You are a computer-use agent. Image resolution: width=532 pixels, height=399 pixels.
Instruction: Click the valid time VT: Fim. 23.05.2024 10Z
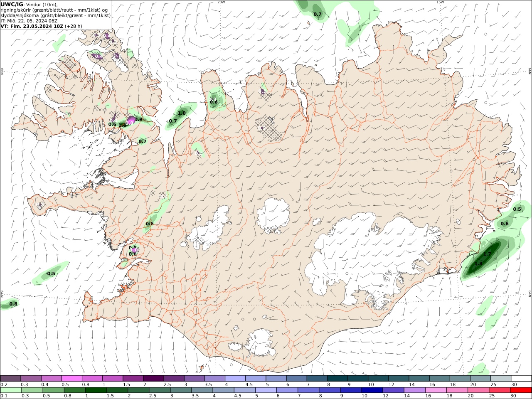point(32,26)
